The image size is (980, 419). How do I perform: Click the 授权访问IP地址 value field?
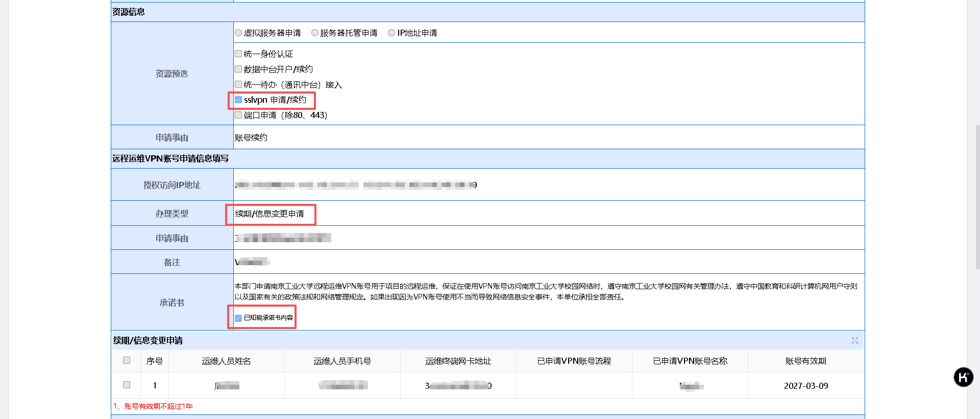click(549, 185)
